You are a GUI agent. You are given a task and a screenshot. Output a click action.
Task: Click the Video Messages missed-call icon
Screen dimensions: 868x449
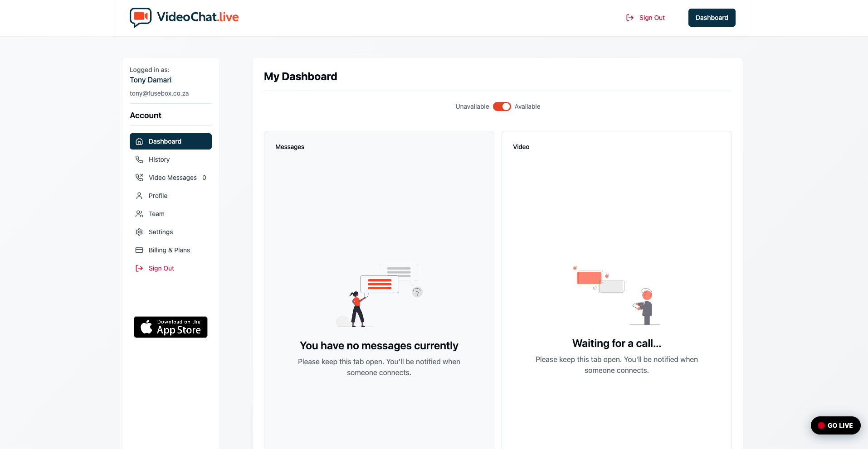(x=139, y=178)
